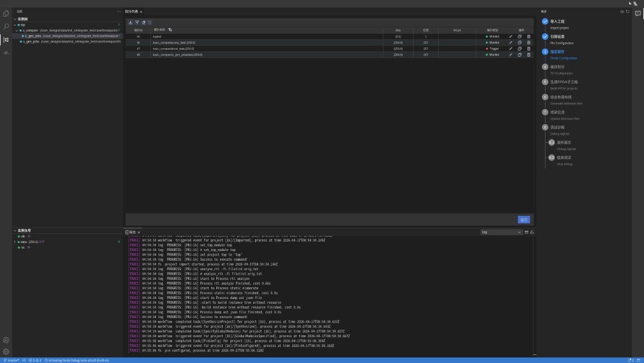Image resolution: width=644 pixels, height=363 pixels.
Task: Open errors and warnings count in status bar
Action: click(x=35, y=361)
